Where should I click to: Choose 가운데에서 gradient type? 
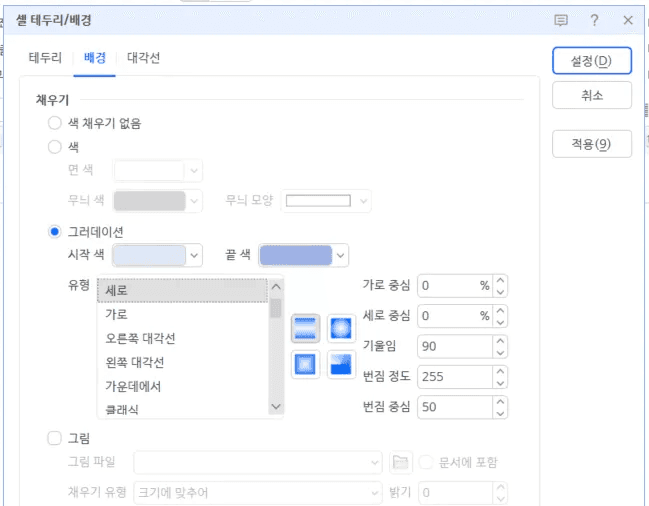coord(183,386)
